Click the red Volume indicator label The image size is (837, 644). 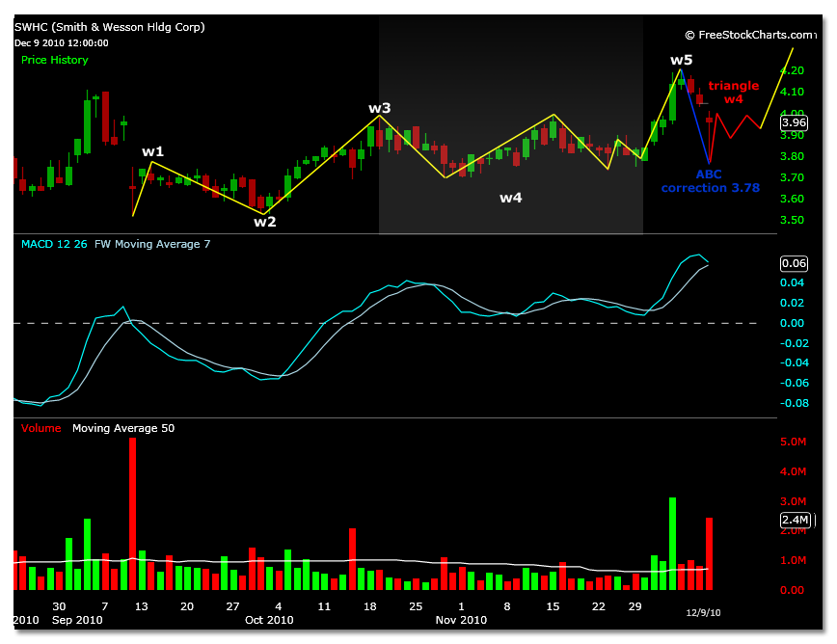[41, 428]
